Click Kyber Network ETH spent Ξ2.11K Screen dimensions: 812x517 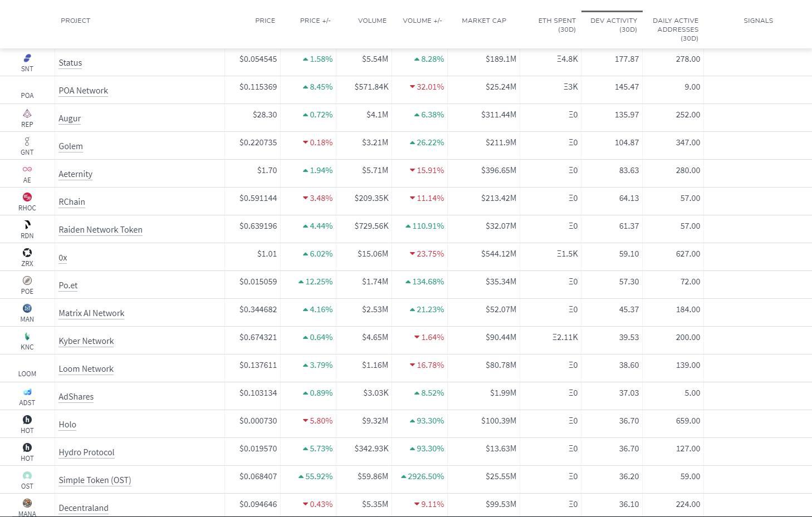tap(565, 337)
